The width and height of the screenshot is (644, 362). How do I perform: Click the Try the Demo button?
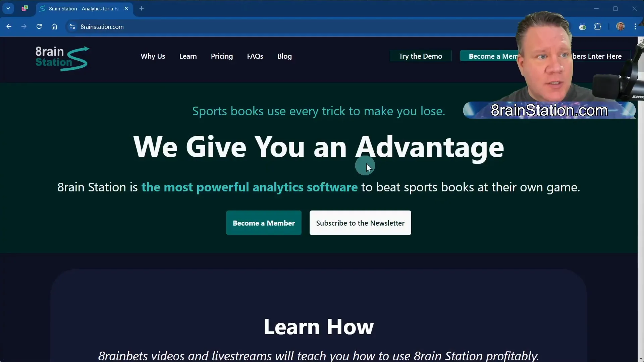[420, 56]
